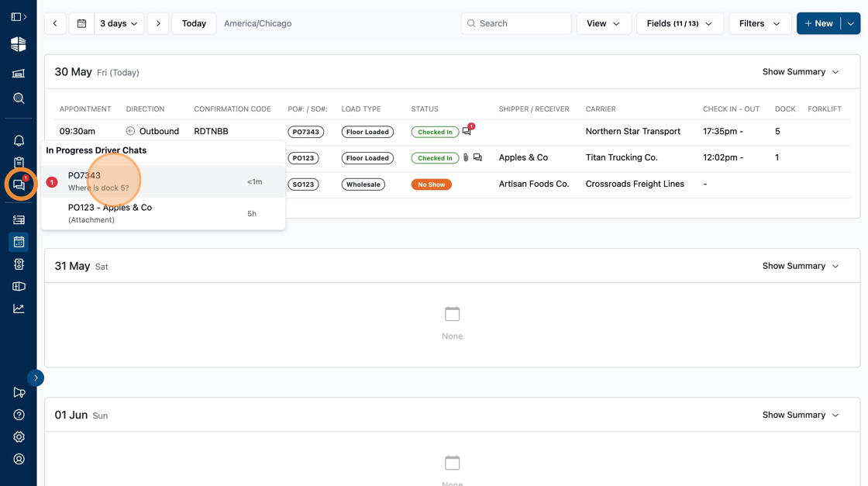
Task: Expand Show Summary for 30 May
Action: click(801, 72)
